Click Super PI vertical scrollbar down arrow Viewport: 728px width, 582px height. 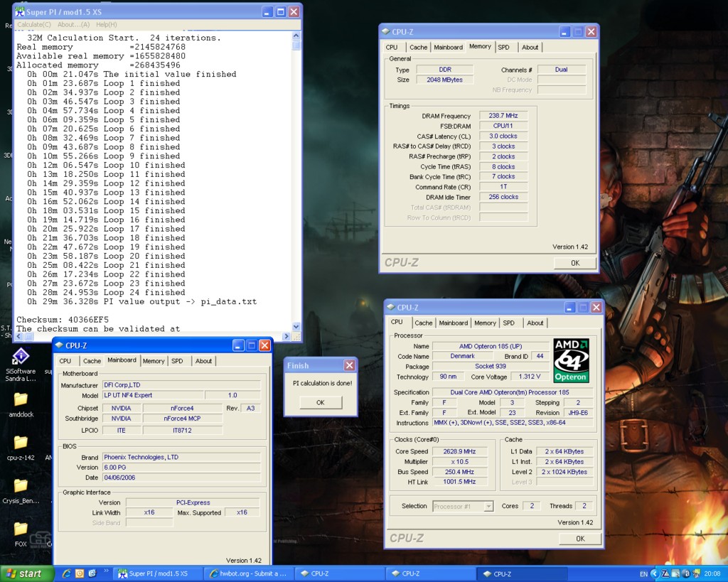coord(296,326)
